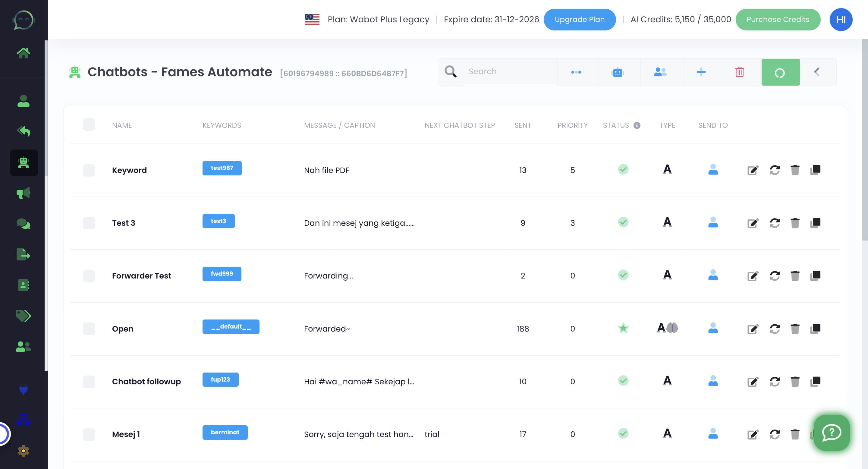Image resolution: width=868 pixels, height=469 pixels.
Task: Click the green refresh button in toolbar
Action: click(780, 72)
